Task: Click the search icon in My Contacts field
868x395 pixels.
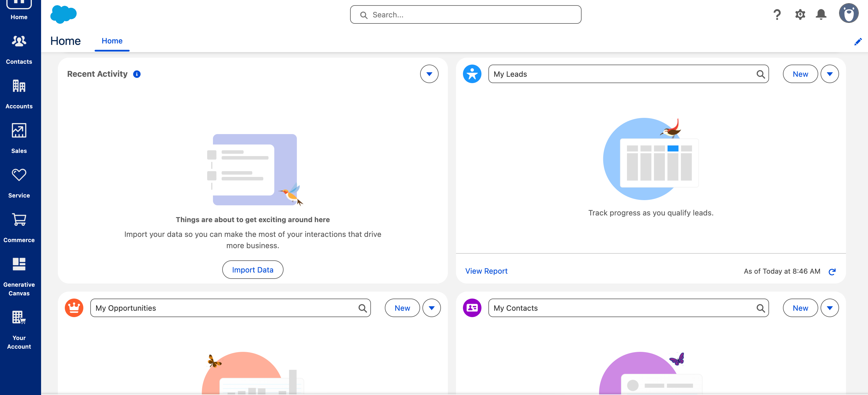Action: (760, 308)
